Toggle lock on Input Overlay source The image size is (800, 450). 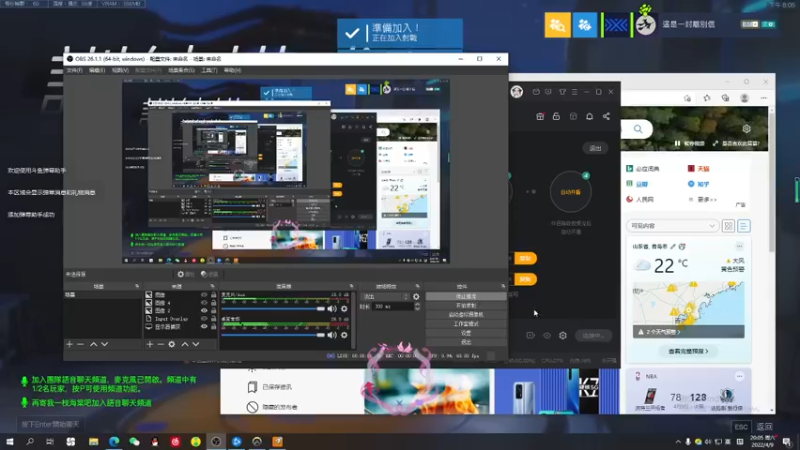coord(214,318)
